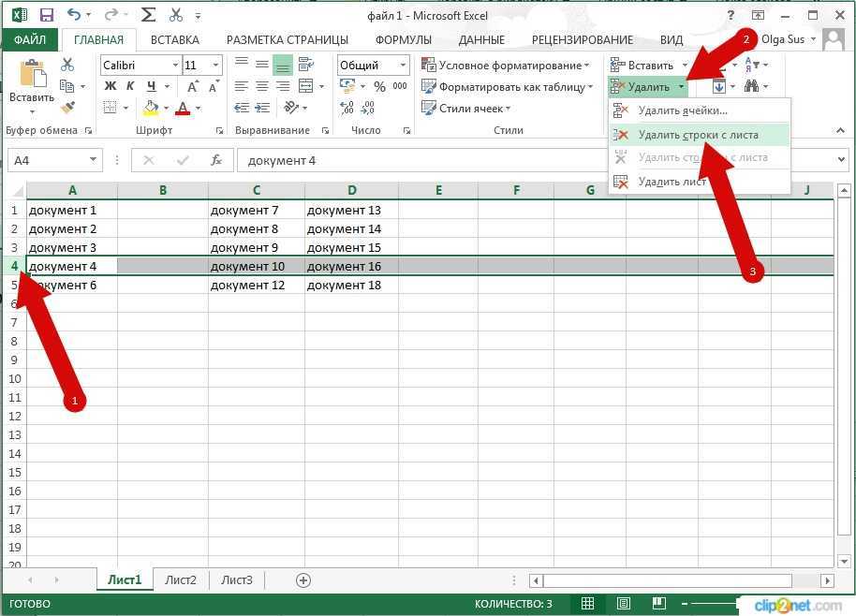Center cell text horizontally
Image resolution: width=856 pixels, height=616 pixels.
[262, 86]
